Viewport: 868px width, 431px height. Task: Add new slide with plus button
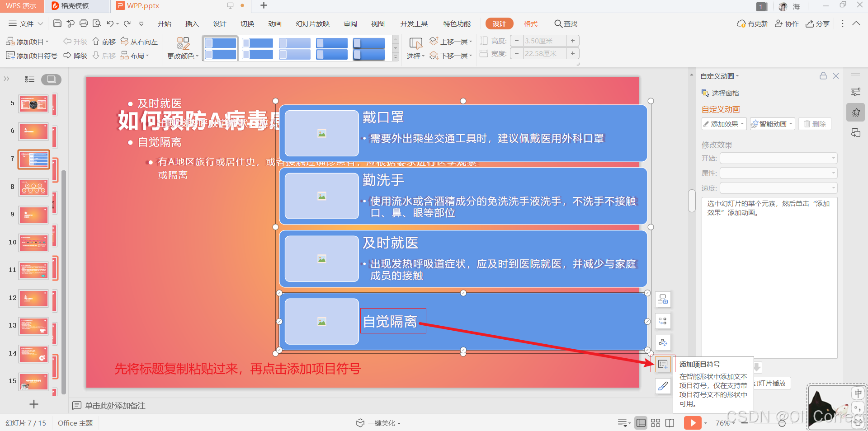[33, 404]
